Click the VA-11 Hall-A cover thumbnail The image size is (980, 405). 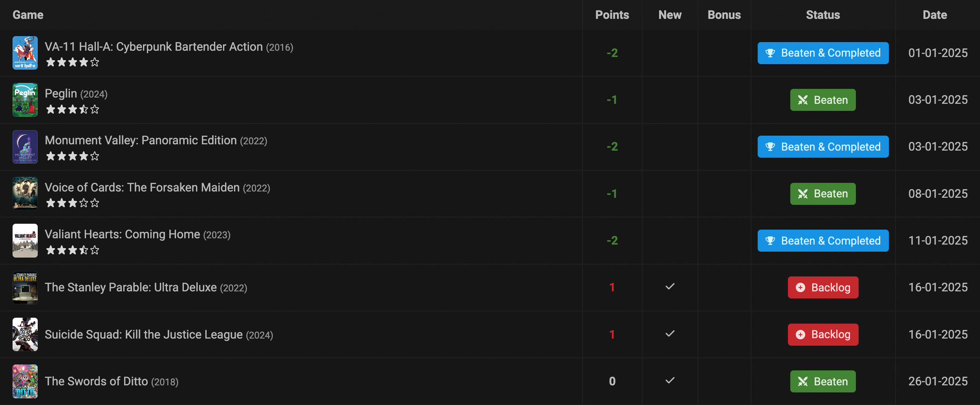click(x=25, y=53)
